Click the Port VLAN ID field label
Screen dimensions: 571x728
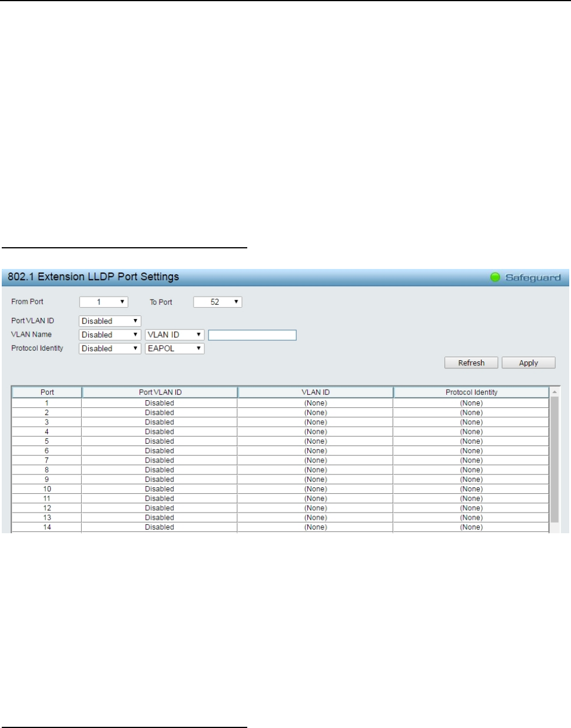click(32, 321)
